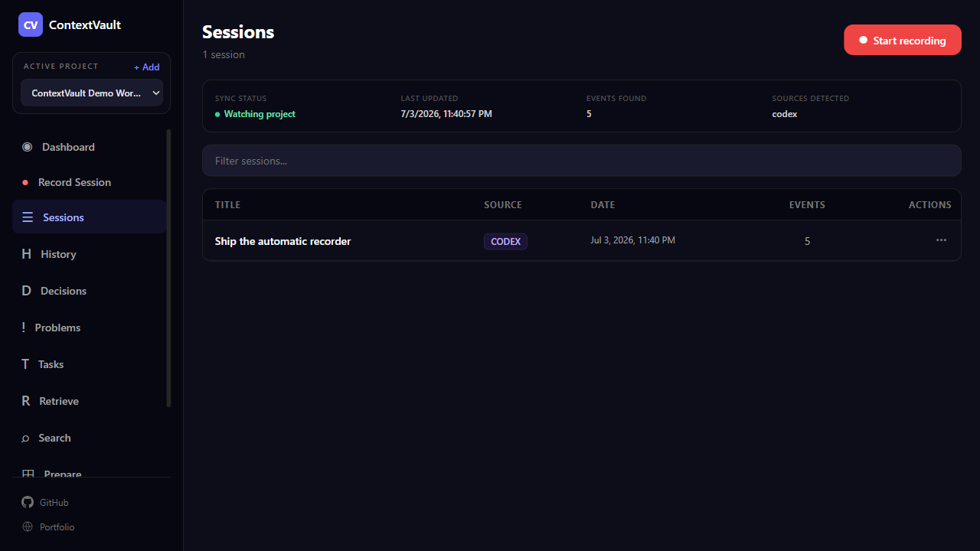Click the SYNC STATUS label
Screen dimensions: 980x551
click(x=240, y=99)
